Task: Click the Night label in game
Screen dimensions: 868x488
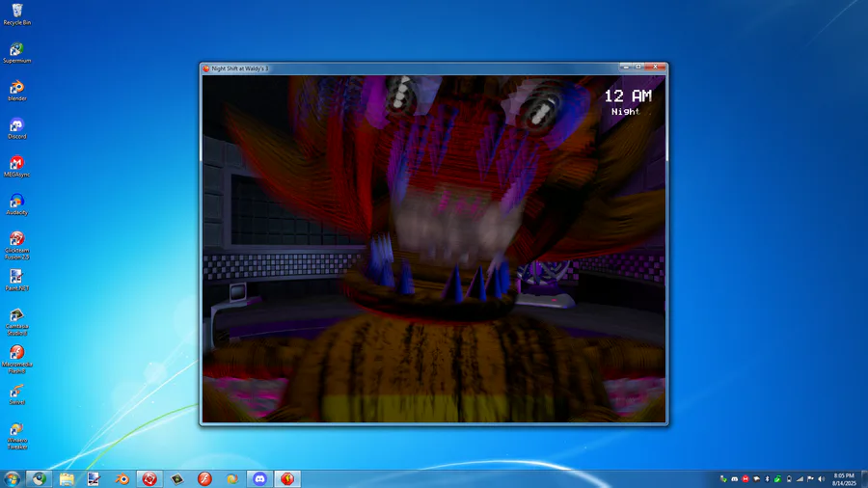Action: coord(626,111)
